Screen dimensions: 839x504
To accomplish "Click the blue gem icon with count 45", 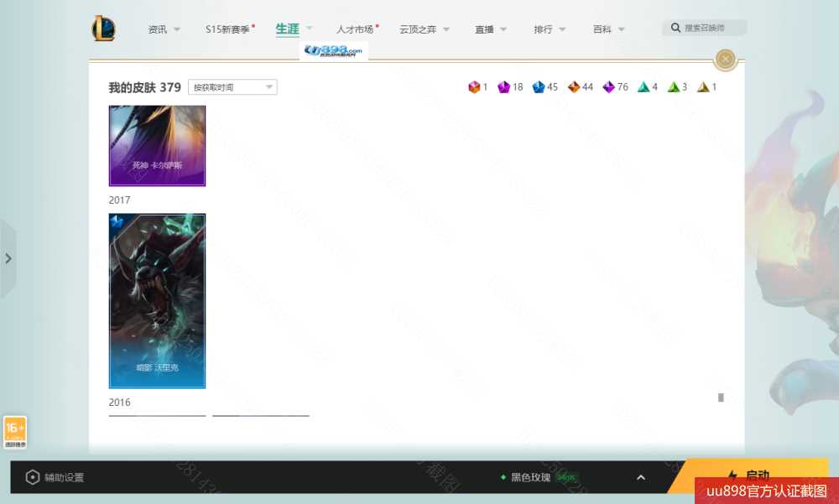I will click(x=539, y=86).
